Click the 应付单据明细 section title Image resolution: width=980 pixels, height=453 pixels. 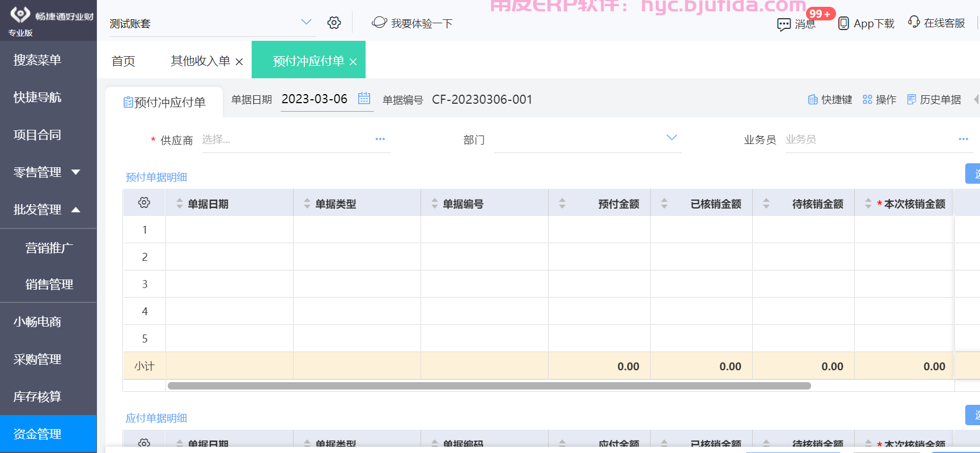coord(156,418)
